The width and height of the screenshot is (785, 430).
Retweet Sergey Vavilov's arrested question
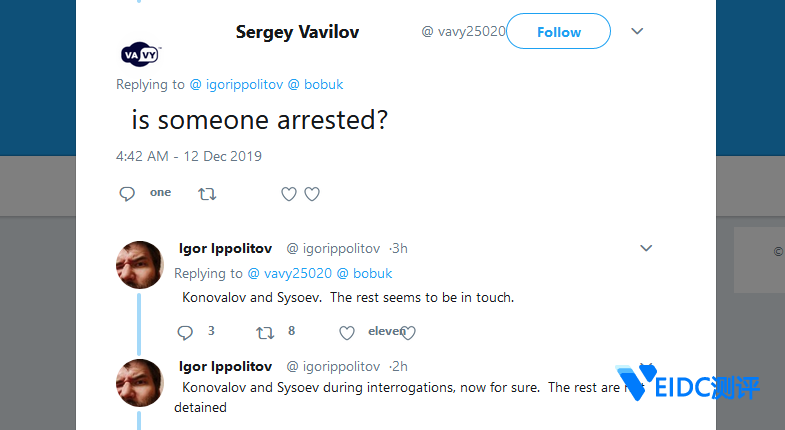(x=207, y=194)
